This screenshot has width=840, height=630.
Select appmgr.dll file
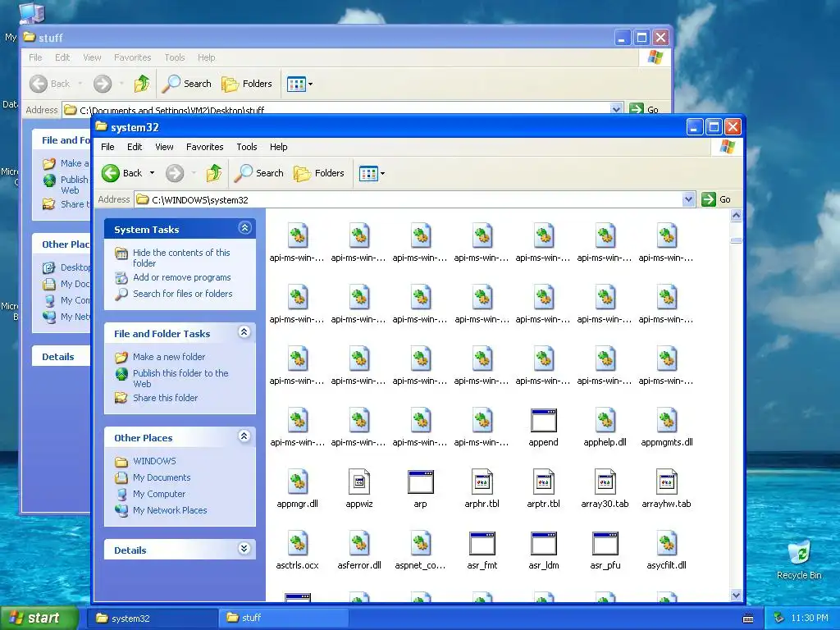pos(297,489)
